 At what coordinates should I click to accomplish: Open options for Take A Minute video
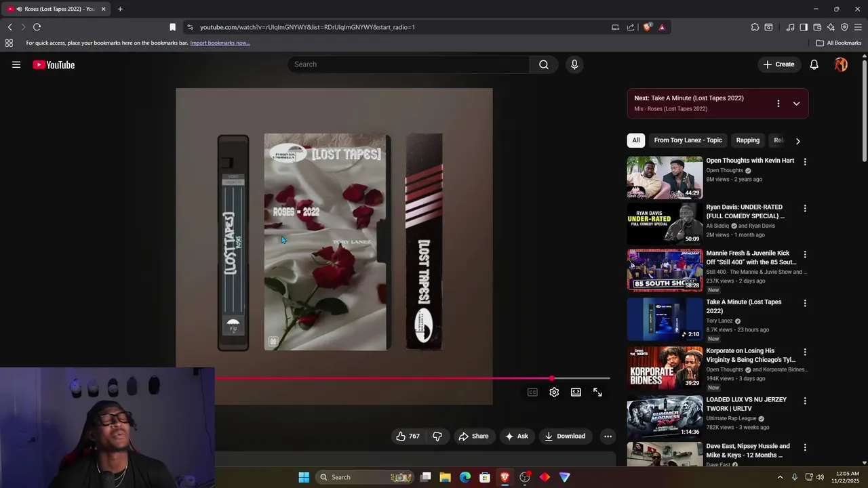(805, 303)
